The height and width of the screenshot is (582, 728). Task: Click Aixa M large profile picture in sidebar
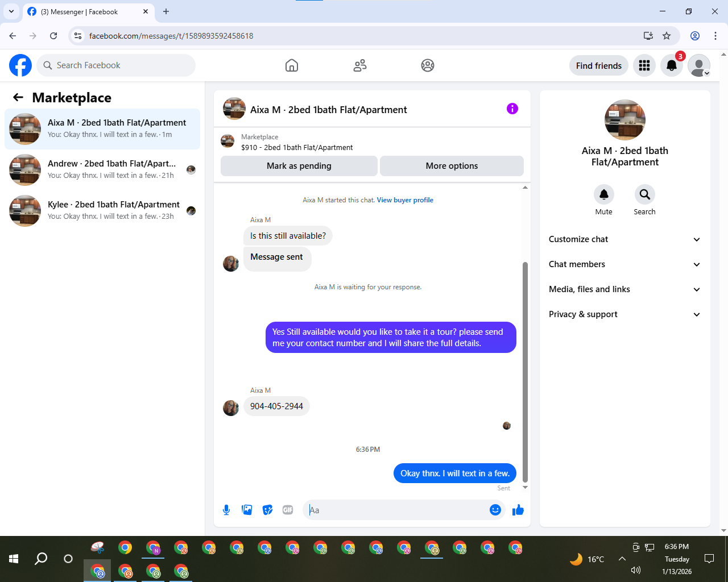(x=625, y=120)
